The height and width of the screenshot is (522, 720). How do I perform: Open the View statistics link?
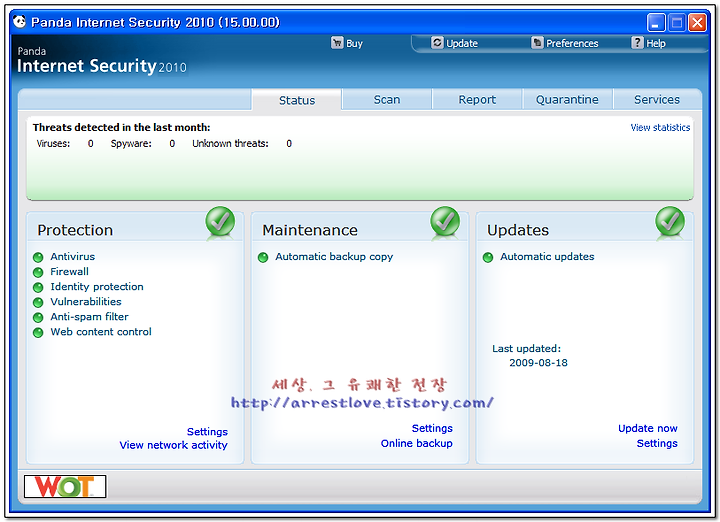(x=660, y=128)
